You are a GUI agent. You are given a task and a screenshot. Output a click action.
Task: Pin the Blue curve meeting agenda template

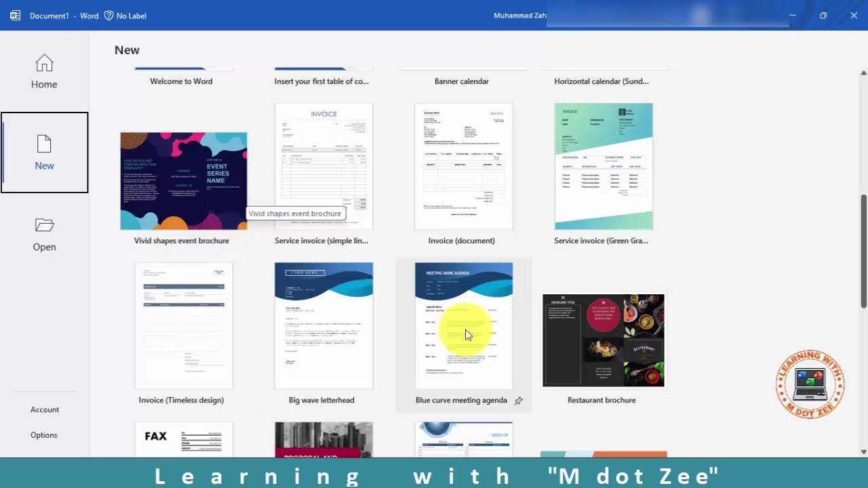(518, 401)
